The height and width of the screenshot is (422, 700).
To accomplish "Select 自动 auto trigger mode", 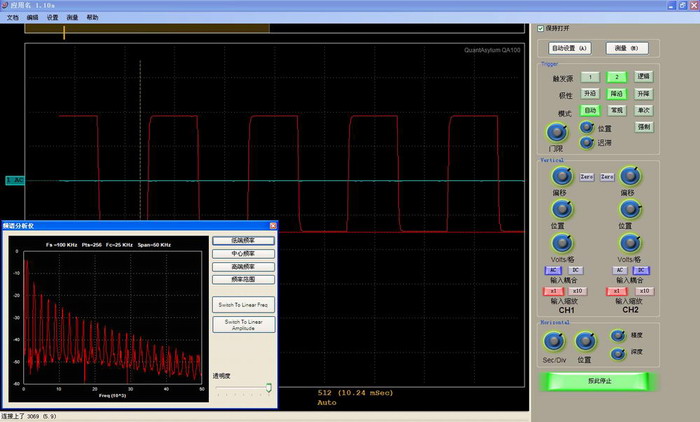I will click(x=590, y=110).
